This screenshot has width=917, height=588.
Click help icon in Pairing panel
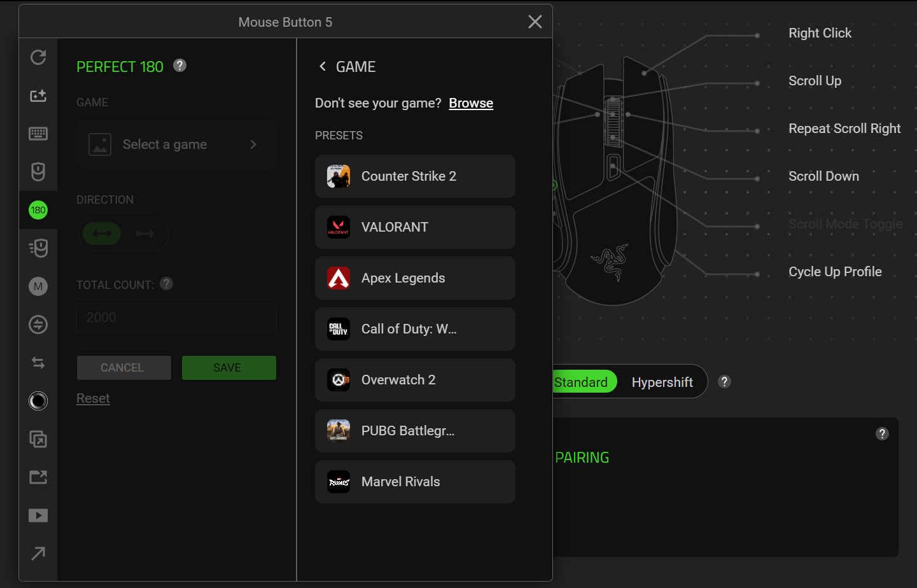click(882, 434)
